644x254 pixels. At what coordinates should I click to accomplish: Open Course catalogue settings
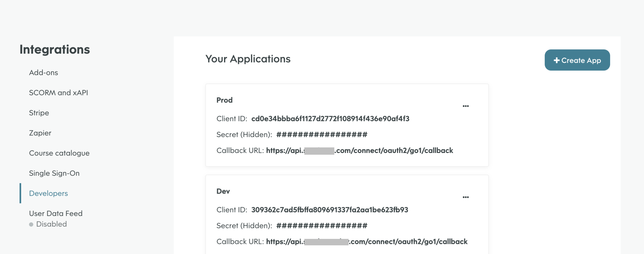click(59, 153)
